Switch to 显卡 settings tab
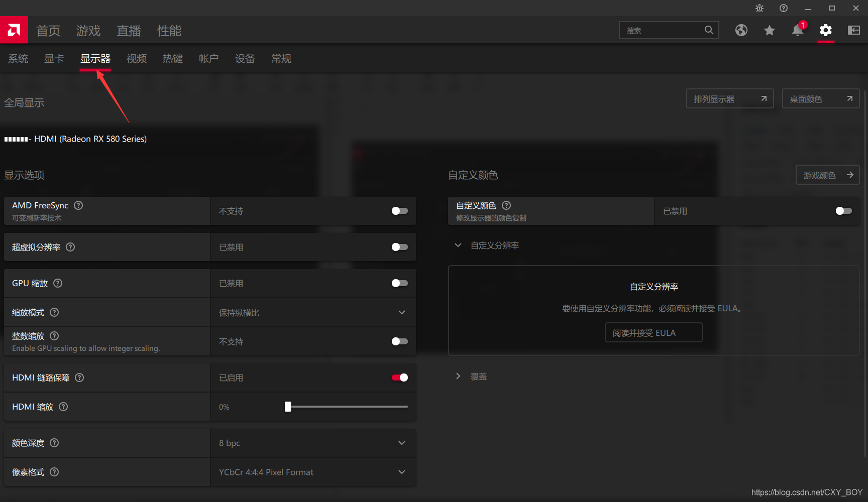 tap(54, 59)
